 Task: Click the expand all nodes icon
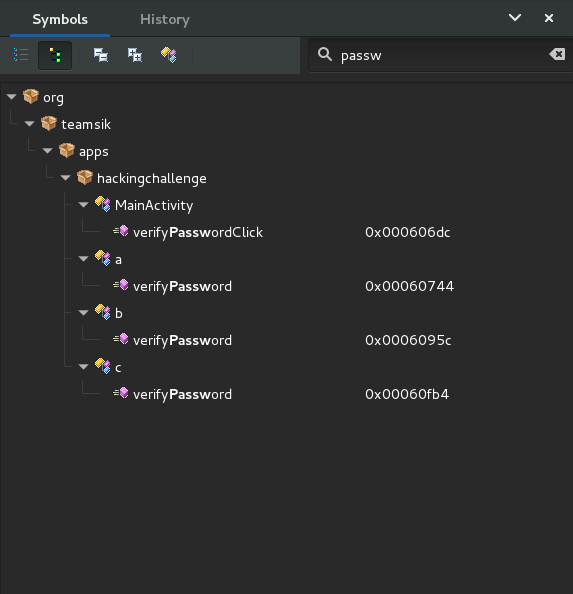(x=135, y=55)
